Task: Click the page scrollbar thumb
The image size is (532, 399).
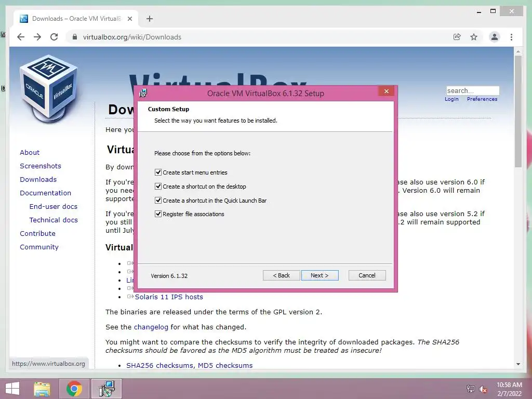Action: coord(518,111)
